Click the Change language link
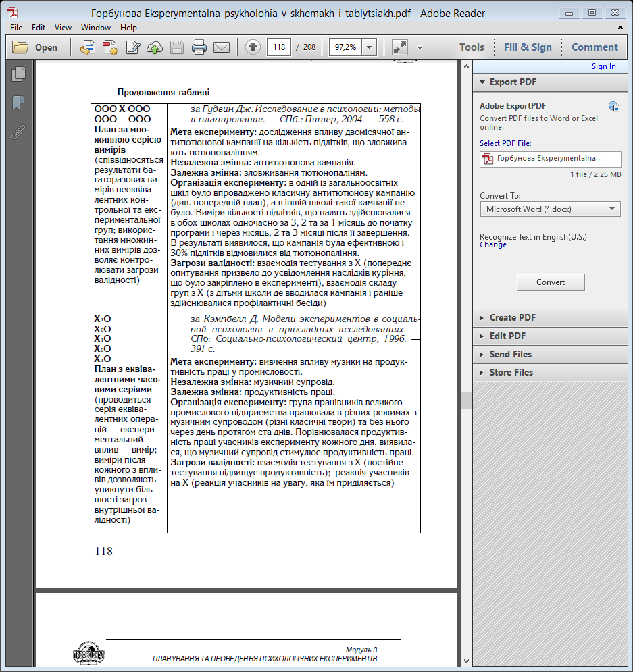Screen dimensions: 633x672 pyautogui.click(x=492, y=245)
